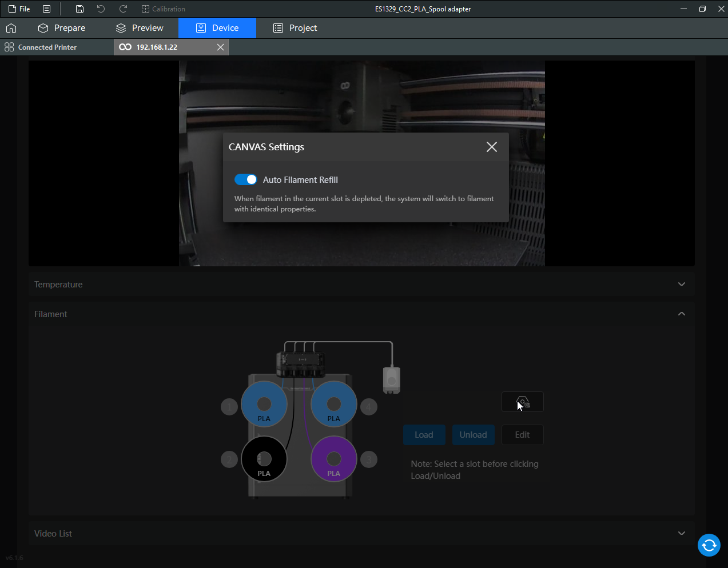
Task: Click the Home icon
Action: coord(11,28)
